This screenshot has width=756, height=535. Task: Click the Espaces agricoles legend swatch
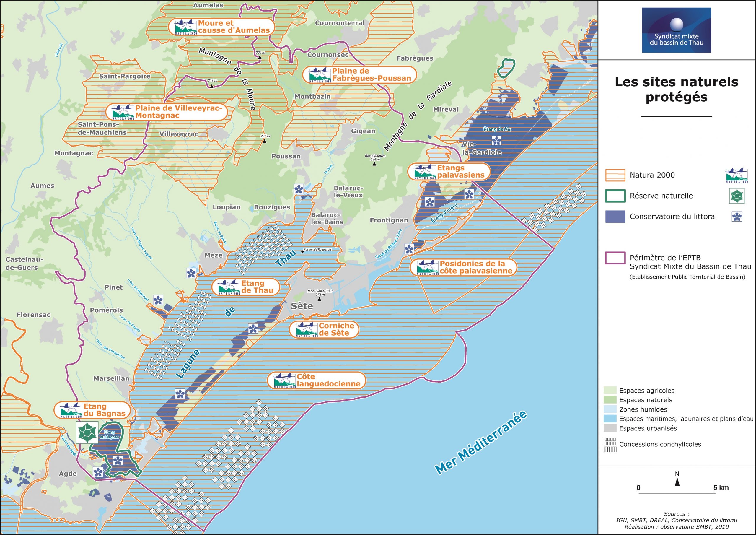click(610, 390)
